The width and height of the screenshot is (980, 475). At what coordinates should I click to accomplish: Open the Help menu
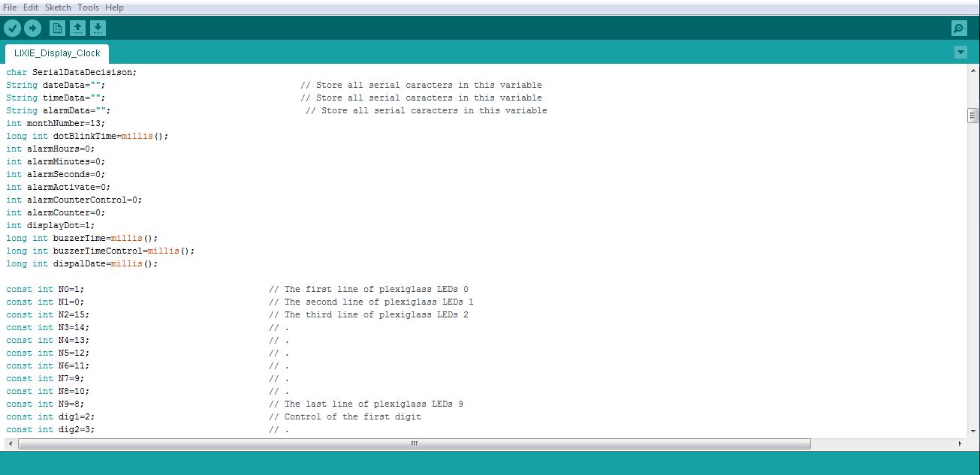coord(114,8)
